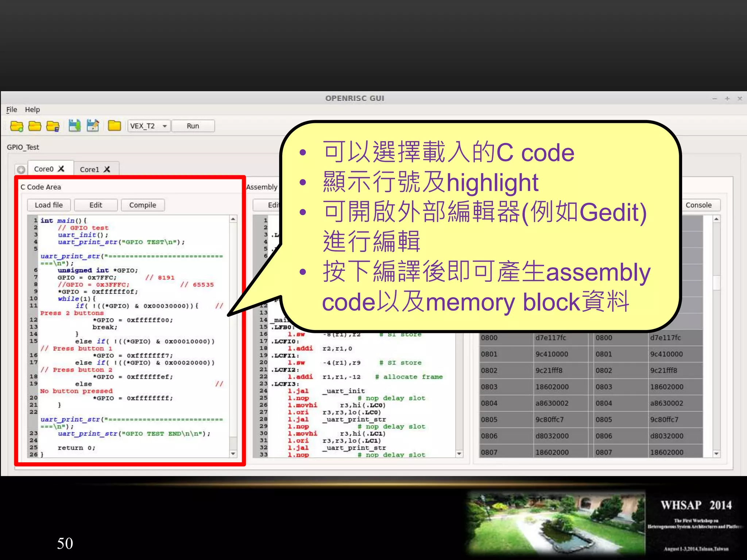The width and height of the screenshot is (747, 560).
Task: Click the Run button
Action: tap(193, 126)
